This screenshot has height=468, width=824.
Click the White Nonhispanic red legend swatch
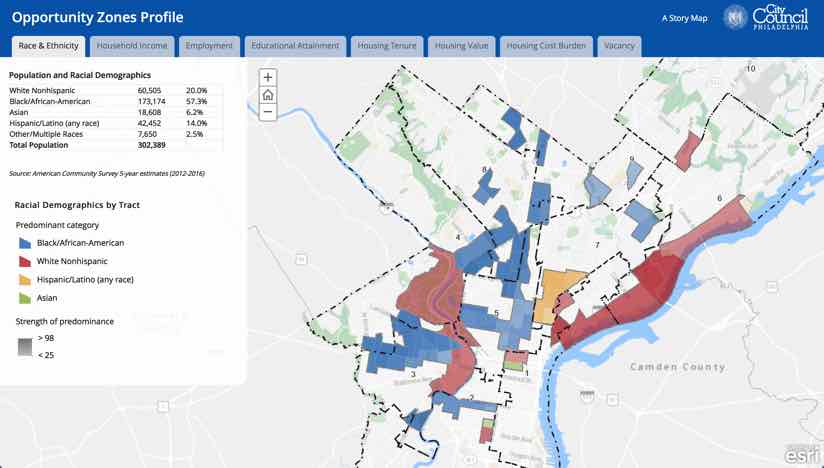(25, 262)
